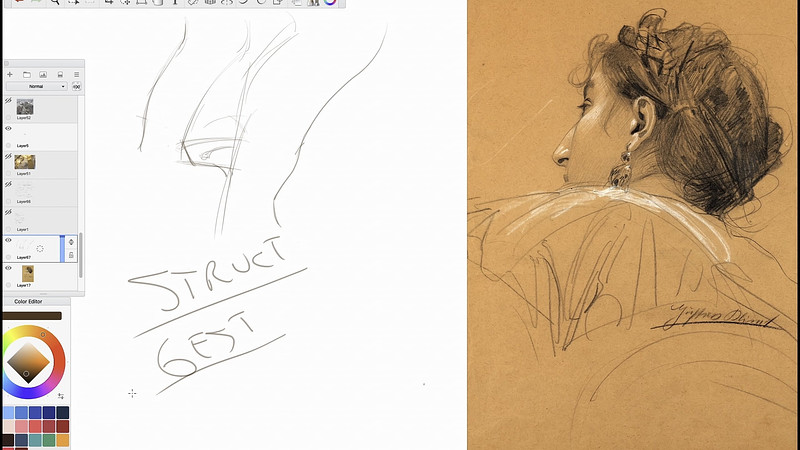Select the Zoom magnifier tool in the toolbar
Viewport: 800px width, 450px height.
tap(55, 2)
